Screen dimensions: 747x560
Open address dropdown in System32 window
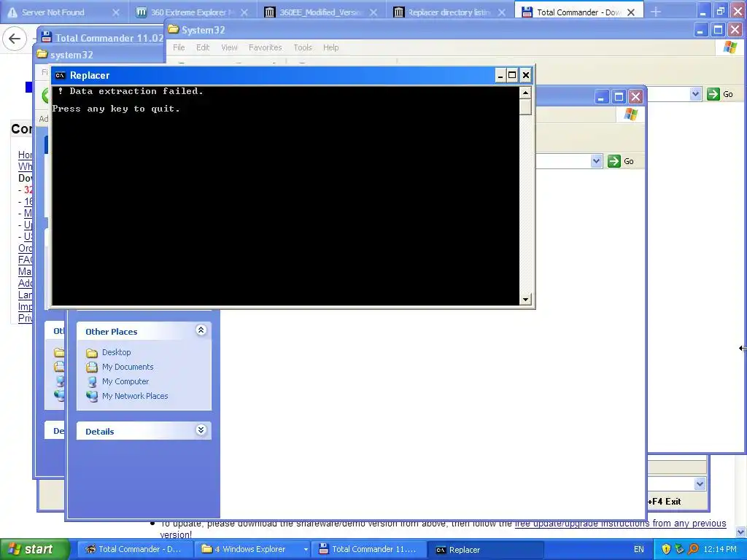695,94
